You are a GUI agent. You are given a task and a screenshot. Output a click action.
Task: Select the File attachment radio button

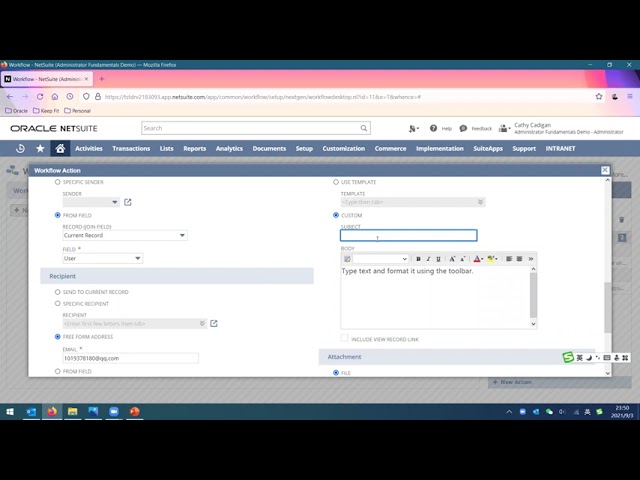tap(336, 373)
